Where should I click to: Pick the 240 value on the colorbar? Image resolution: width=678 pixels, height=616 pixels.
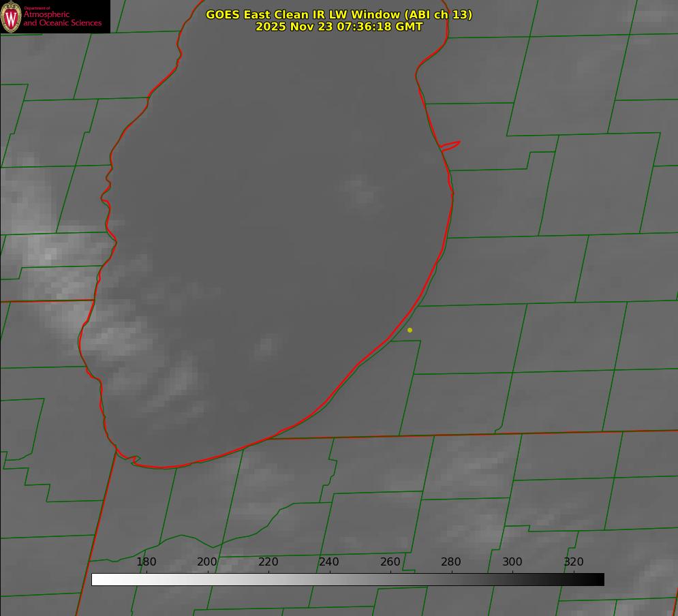pos(329,562)
